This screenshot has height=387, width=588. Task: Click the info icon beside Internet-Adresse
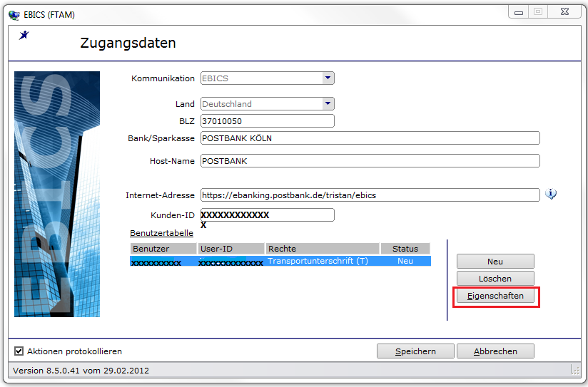(x=550, y=194)
